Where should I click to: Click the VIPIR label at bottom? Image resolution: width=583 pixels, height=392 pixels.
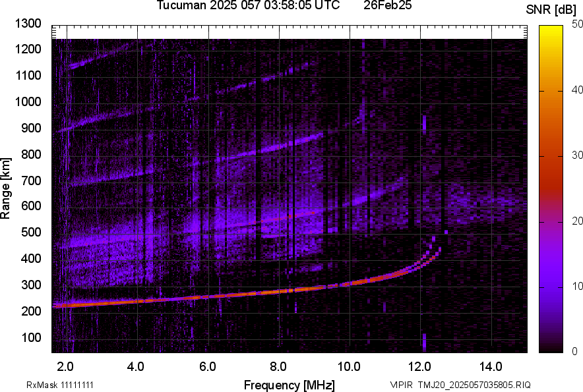point(398,385)
